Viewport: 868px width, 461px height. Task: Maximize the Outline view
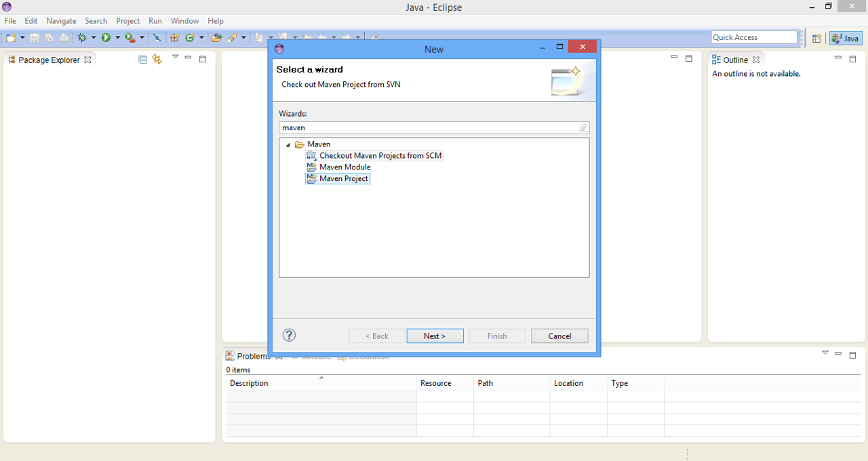[853, 59]
